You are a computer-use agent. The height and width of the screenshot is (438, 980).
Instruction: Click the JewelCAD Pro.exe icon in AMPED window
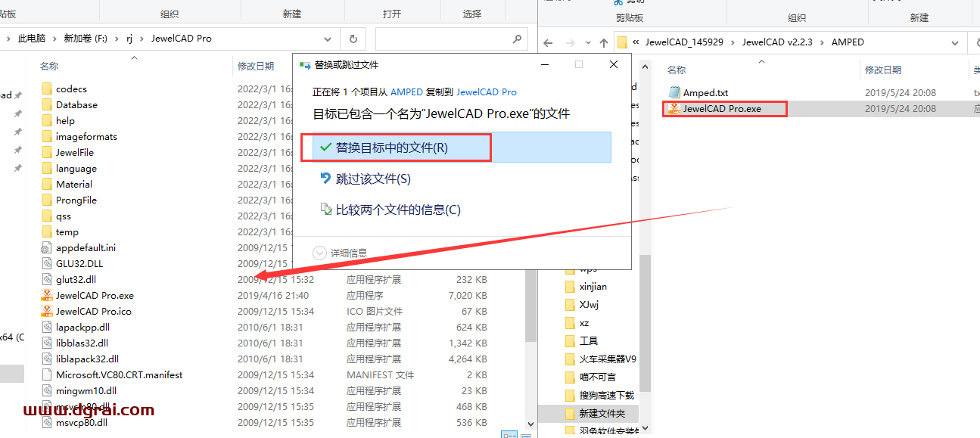coord(674,108)
